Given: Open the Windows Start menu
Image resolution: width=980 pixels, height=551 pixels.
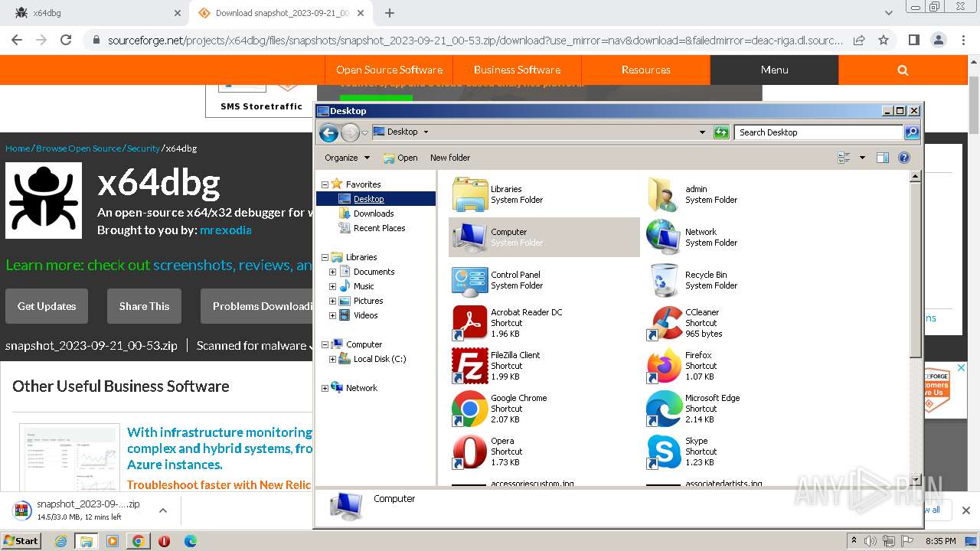Looking at the screenshot, I should (21, 541).
